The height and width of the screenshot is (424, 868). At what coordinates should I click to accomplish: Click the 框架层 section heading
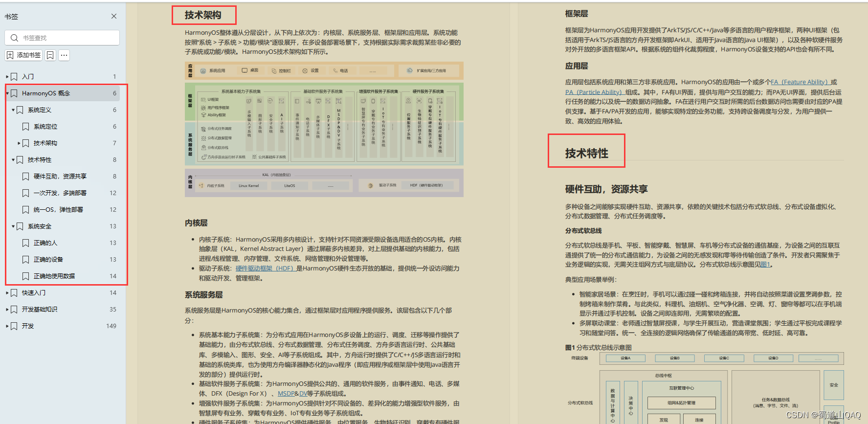click(x=577, y=14)
